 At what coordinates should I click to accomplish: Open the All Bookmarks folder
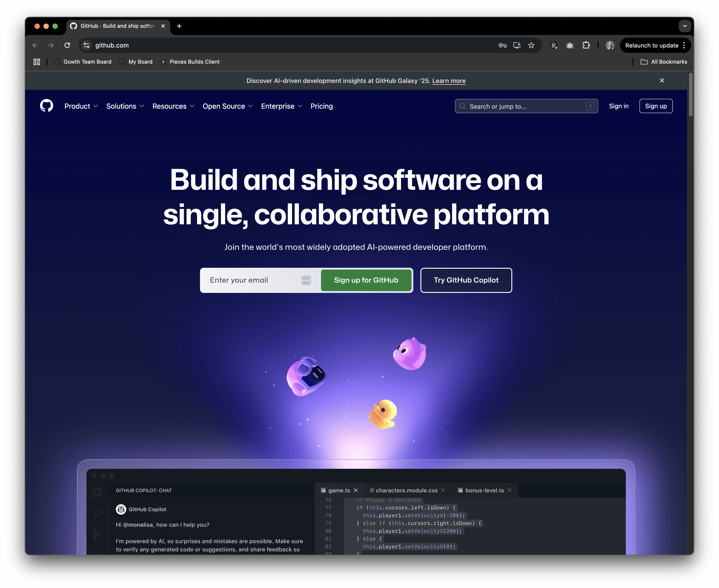point(664,62)
